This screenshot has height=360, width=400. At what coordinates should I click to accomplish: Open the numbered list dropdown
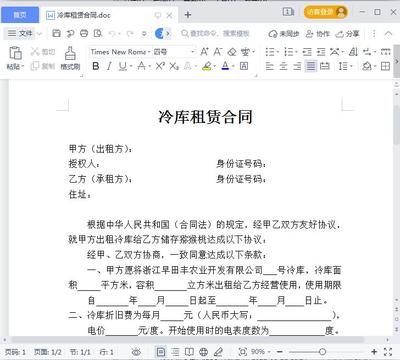point(296,52)
